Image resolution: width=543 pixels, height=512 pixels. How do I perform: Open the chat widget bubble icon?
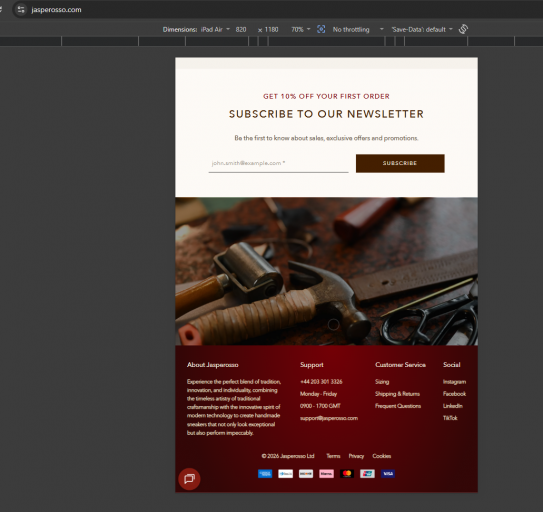(189, 479)
